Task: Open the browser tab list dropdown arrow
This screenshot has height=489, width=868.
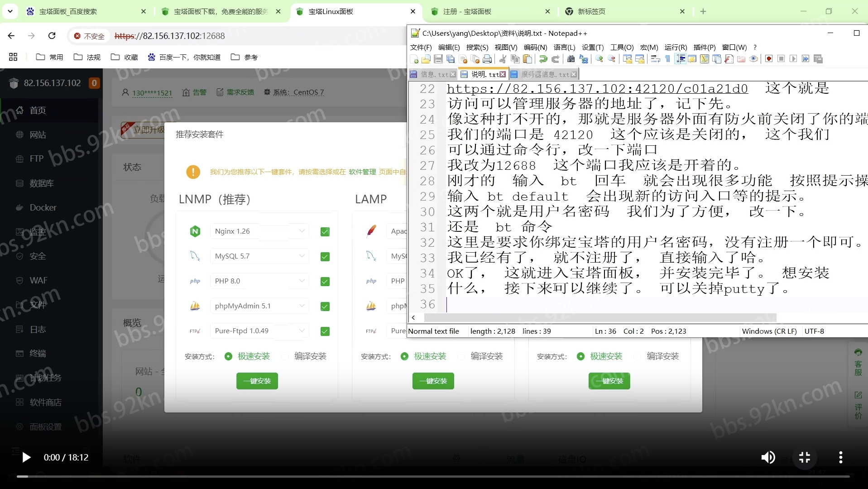Action: 10,11
